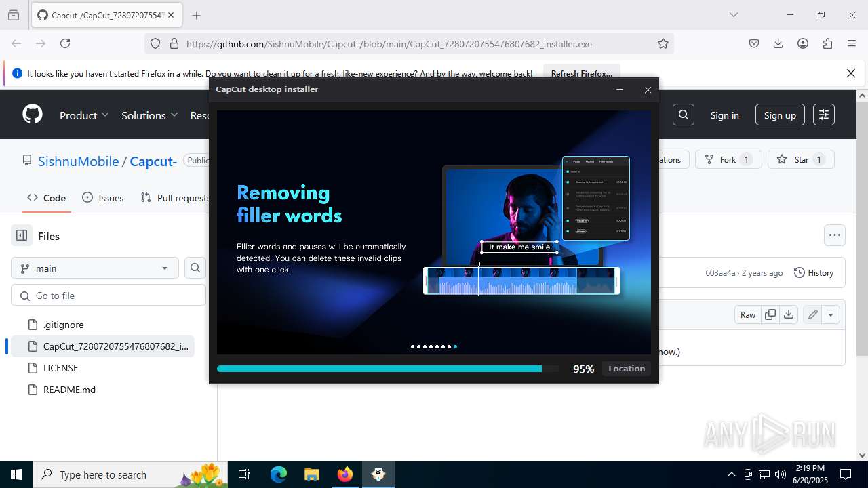Open the main branch selector

click(x=95, y=268)
